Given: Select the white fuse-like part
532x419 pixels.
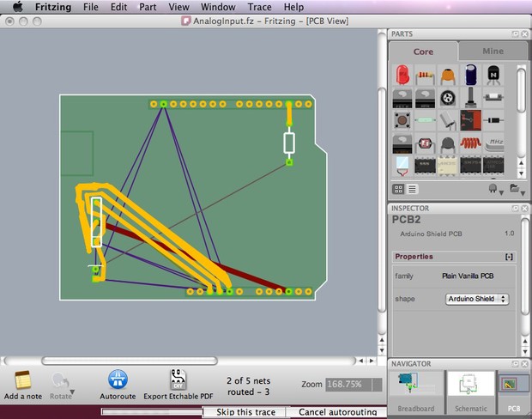Looking at the screenshot, I should [493, 97].
